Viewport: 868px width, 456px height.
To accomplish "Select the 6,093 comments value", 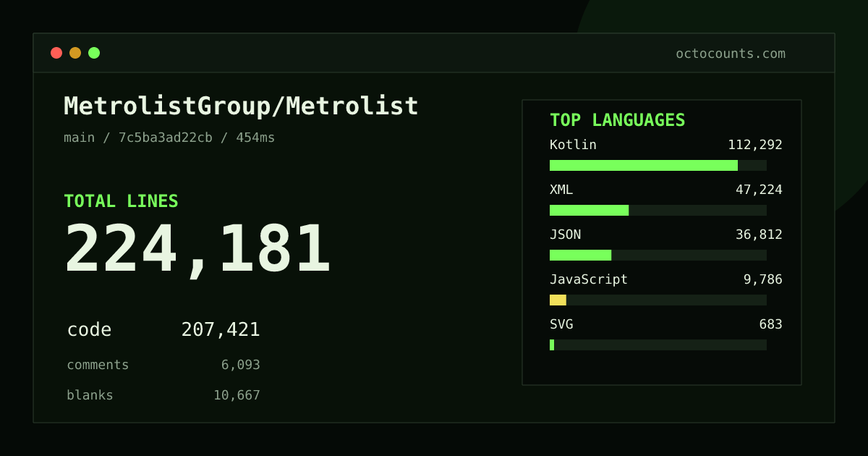I will (x=240, y=365).
